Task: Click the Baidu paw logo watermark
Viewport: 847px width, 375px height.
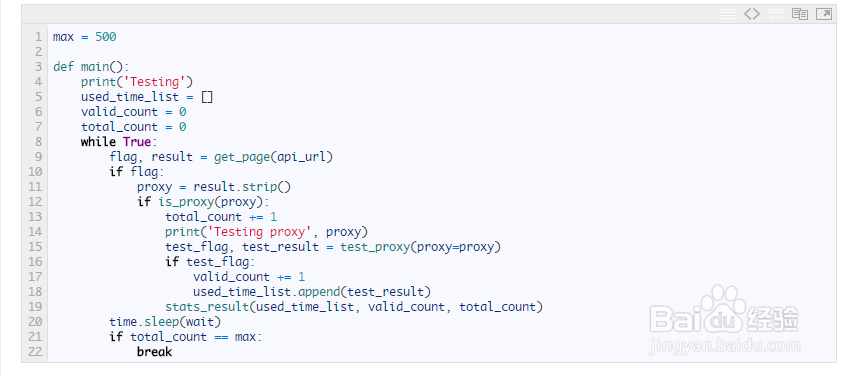Action: pos(724,310)
